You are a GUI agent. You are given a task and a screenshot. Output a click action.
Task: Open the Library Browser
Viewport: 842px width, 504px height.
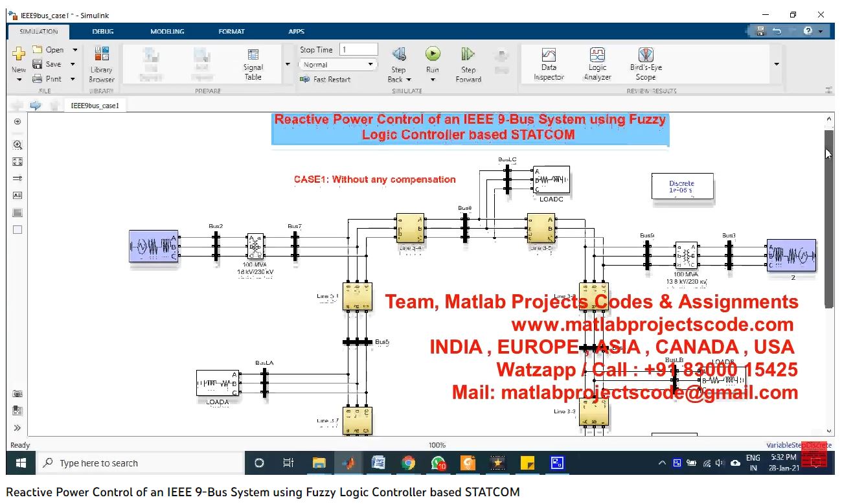[101, 64]
